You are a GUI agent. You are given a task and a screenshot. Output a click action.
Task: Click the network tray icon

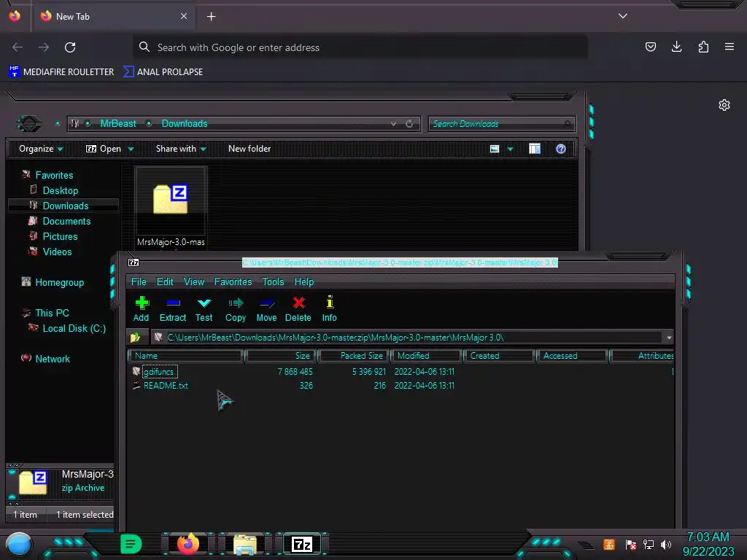click(x=648, y=544)
